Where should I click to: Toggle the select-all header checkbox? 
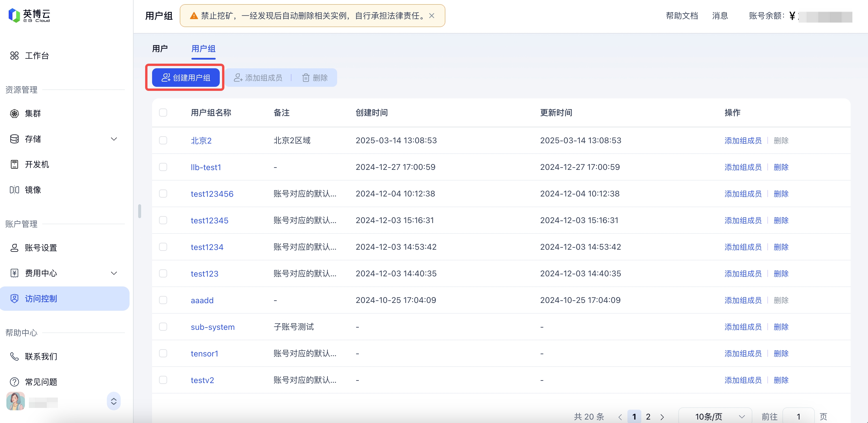pyautogui.click(x=163, y=113)
